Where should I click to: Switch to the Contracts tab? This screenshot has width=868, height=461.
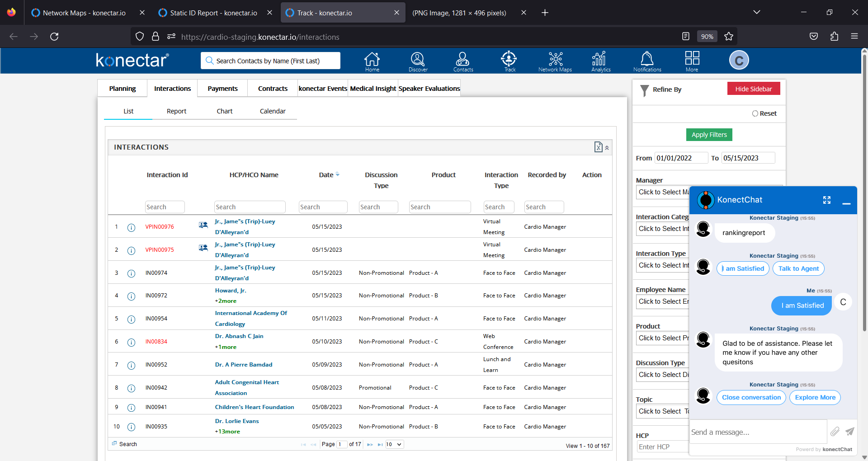(273, 89)
